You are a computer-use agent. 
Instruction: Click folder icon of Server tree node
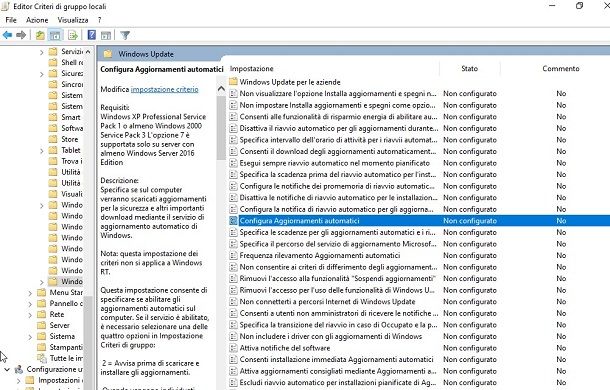tap(42, 325)
